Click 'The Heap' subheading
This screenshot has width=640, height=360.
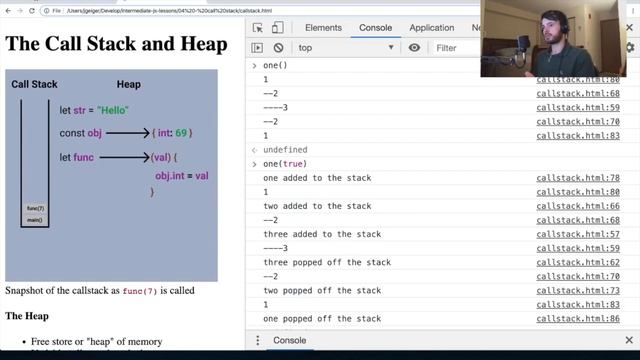tap(27, 316)
